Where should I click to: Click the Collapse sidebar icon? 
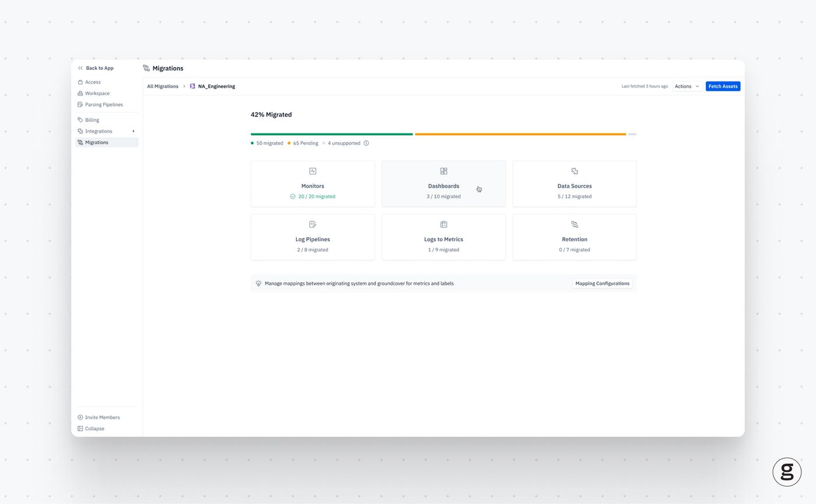[80, 429]
